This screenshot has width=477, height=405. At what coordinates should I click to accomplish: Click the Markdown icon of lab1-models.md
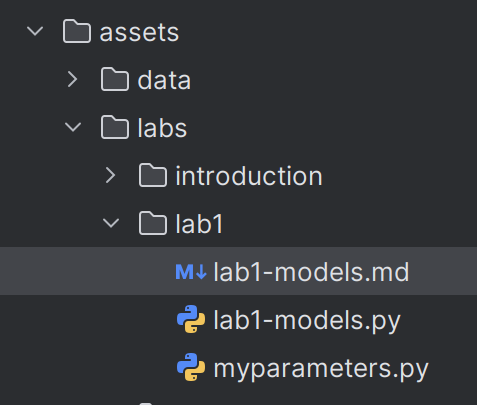(191, 272)
